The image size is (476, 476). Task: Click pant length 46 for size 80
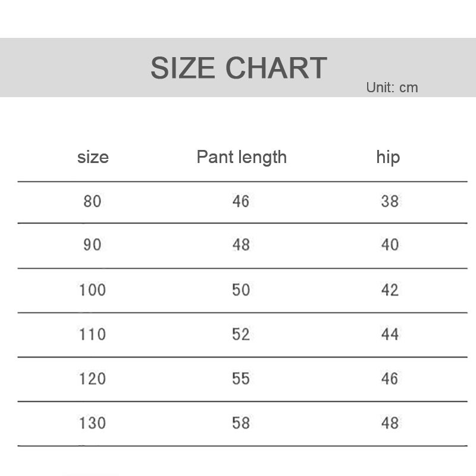pyautogui.click(x=241, y=201)
